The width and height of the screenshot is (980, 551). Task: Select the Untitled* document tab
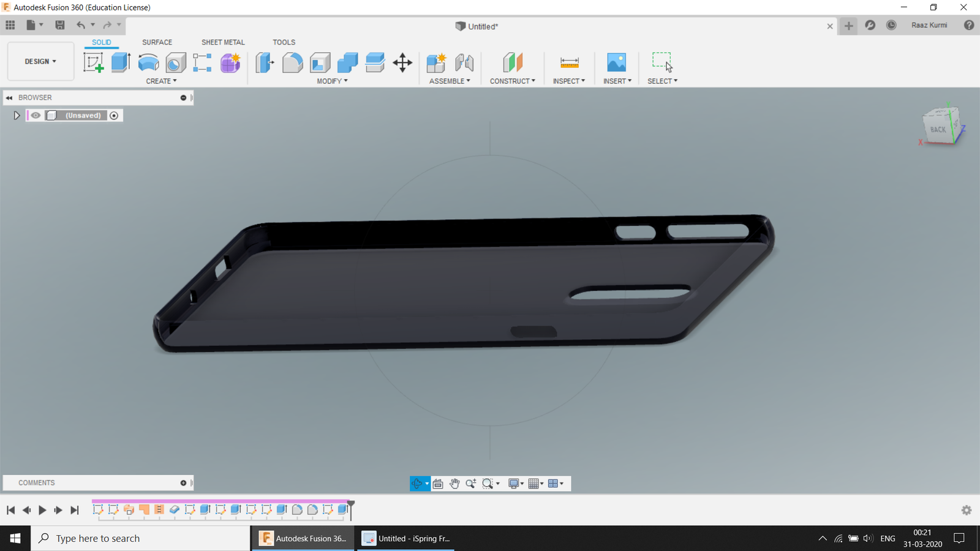[x=477, y=26]
